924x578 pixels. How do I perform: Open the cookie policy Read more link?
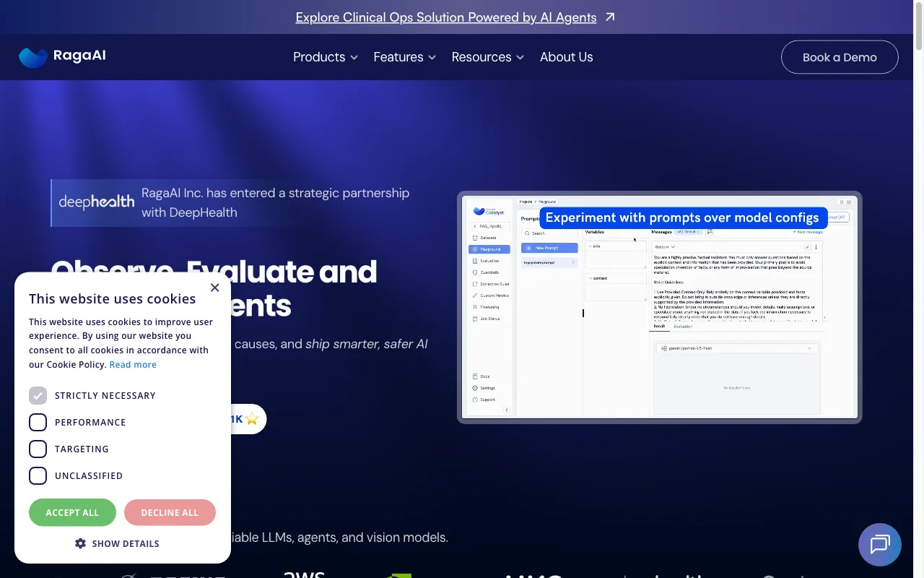pos(133,364)
